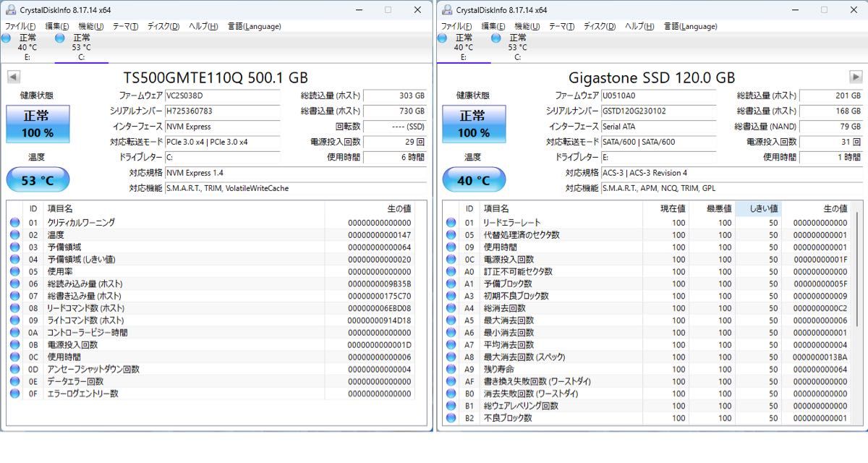Image resolution: width=868 pixels, height=463 pixels.
Task: Click 正常 100% health status in right window
Action: tap(474, 124)
